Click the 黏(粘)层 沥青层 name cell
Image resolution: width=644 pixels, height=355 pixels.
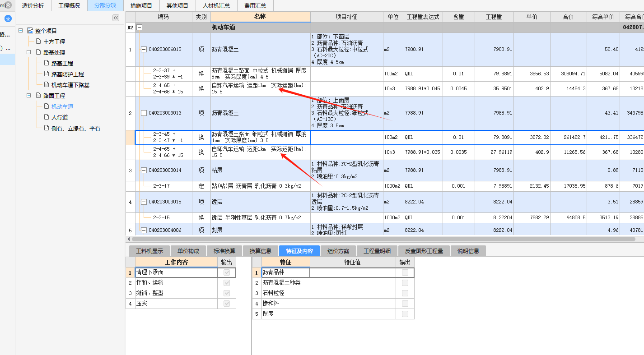point(261,186)
